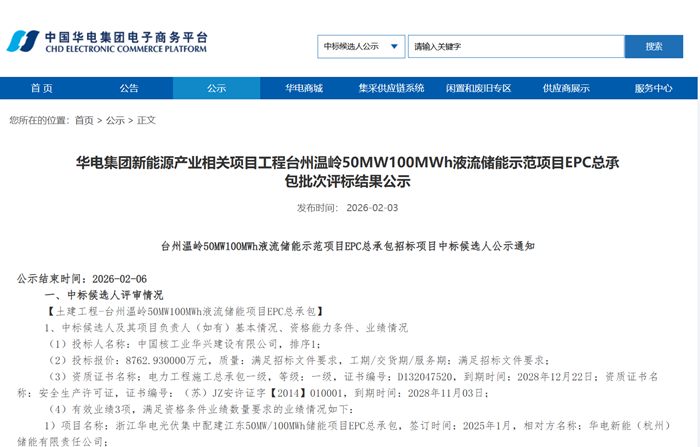Screen dimensions: 700x447
Task: Click 首页 in the breadcrumb trail
Action: (84, 120)
